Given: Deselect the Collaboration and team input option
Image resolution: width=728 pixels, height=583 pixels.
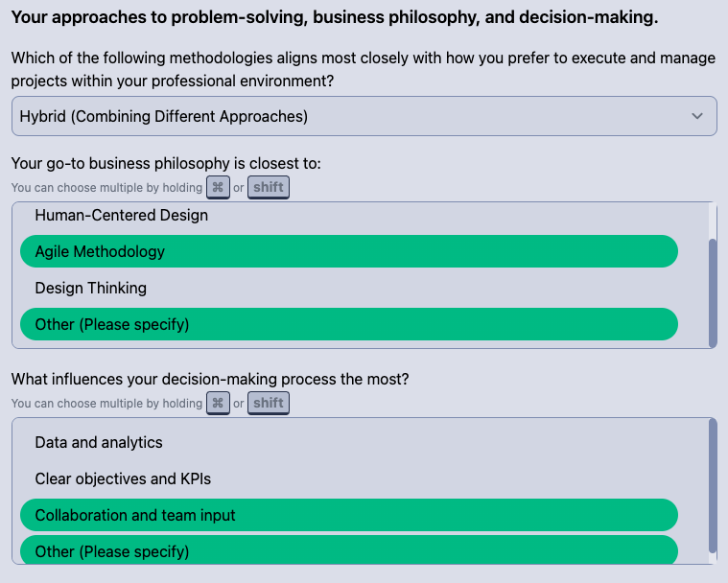Looking at the screenshot, I should [x=348, y=515].
